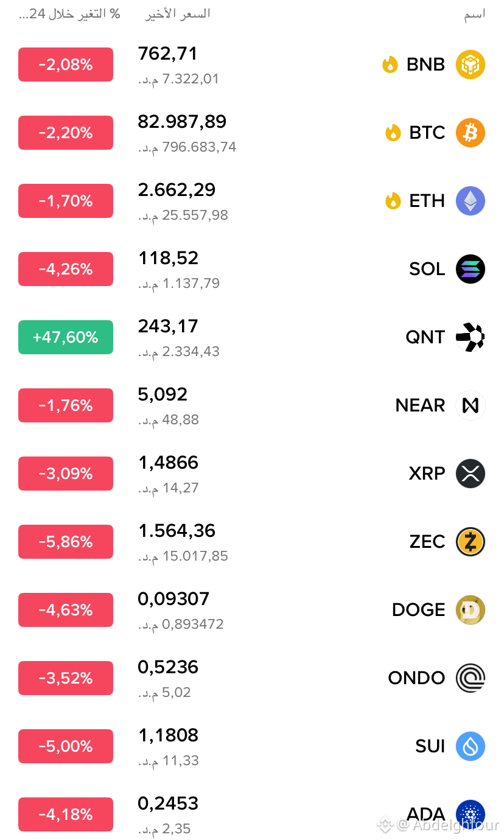Viewport: 504px width, 840px height.
Task: Tap the NEAR logo icon
Action: click(x=471, y=405)
